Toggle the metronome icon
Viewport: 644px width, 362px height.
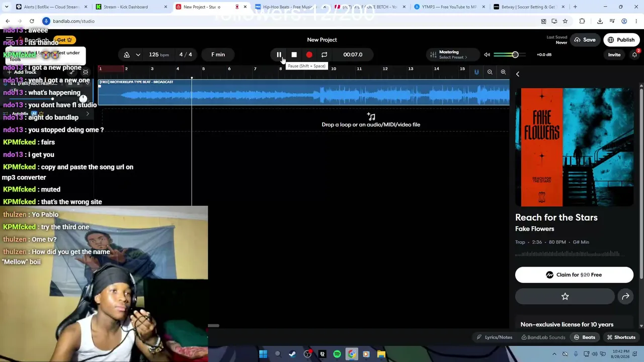(x=127, y=55)
